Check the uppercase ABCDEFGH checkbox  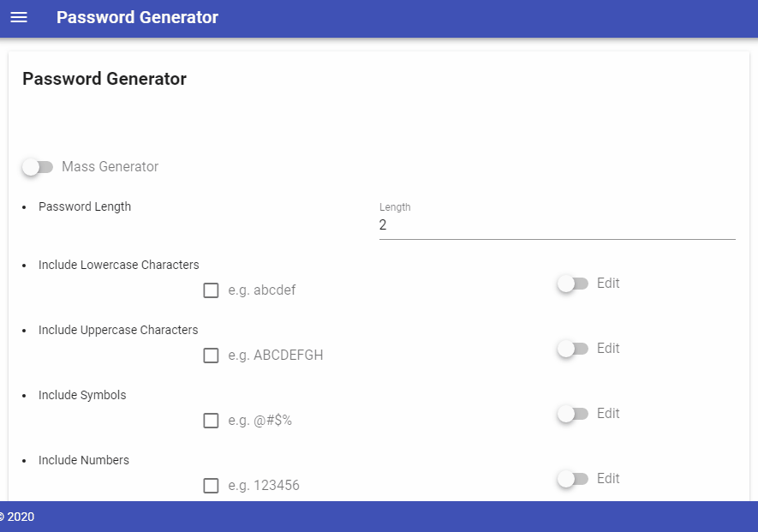pos(211,355)
